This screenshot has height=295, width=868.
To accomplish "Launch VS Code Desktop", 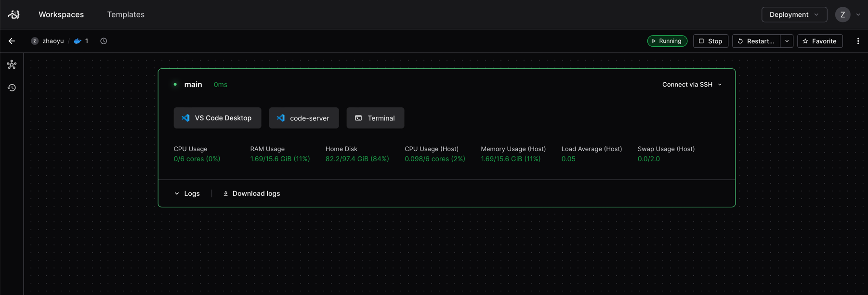I will click(217, 118).
